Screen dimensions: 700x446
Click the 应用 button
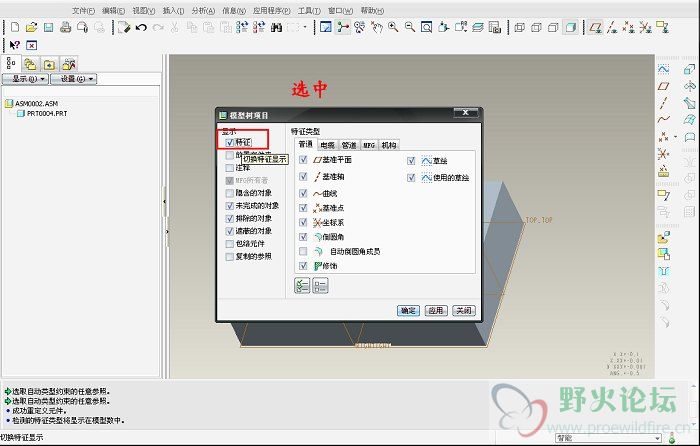coord(436,310)
